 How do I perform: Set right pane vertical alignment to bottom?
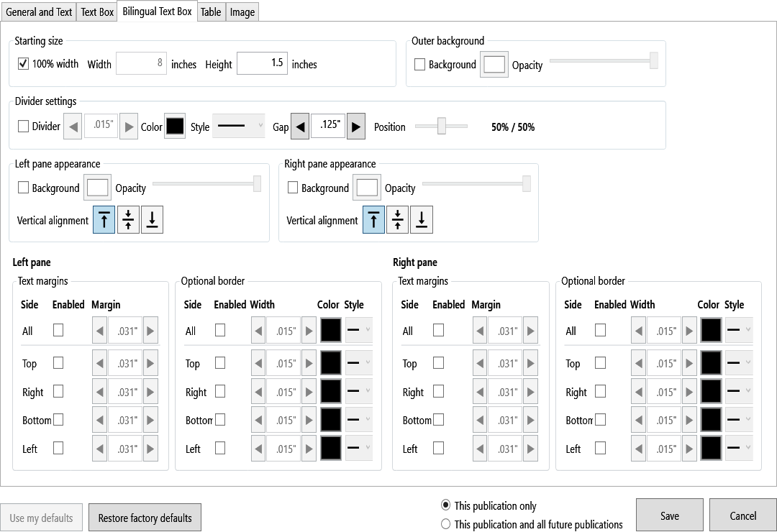click(422, 219)
